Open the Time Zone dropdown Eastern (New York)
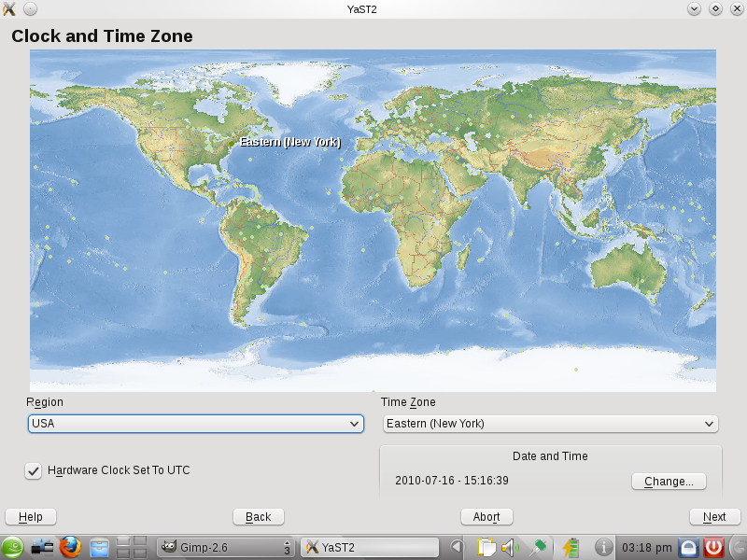This screenshot has width=747, height=560. point(551,424)
